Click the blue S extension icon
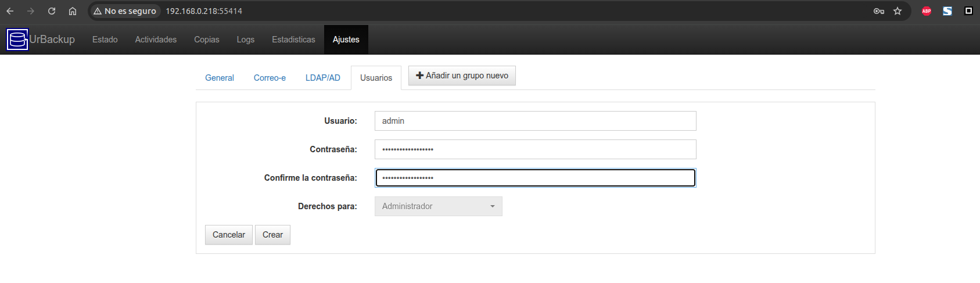980x283 pixels. click(x=947, y=11)
